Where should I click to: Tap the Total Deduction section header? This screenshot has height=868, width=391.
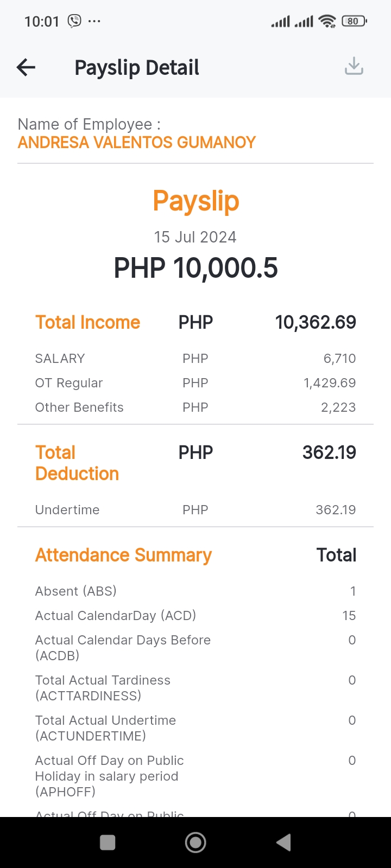click(x=77, y=463)
